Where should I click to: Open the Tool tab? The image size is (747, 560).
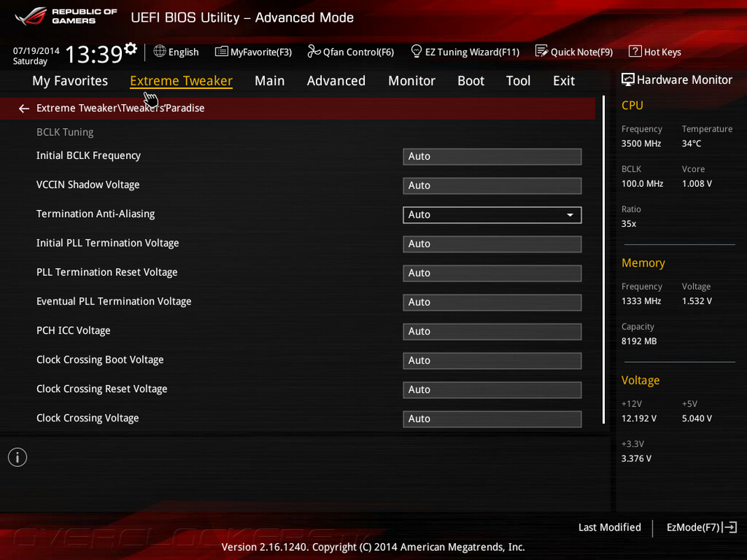pyautogui.click(x=518, y=81)
